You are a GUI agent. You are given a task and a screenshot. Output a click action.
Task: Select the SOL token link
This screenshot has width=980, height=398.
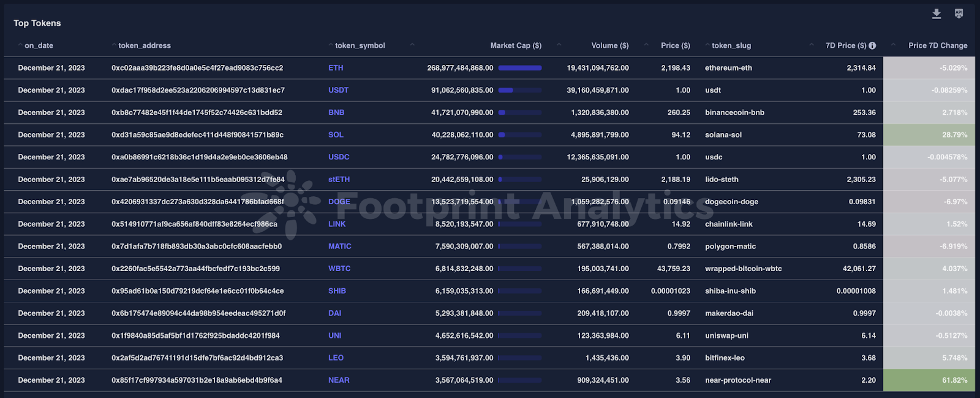336,134
